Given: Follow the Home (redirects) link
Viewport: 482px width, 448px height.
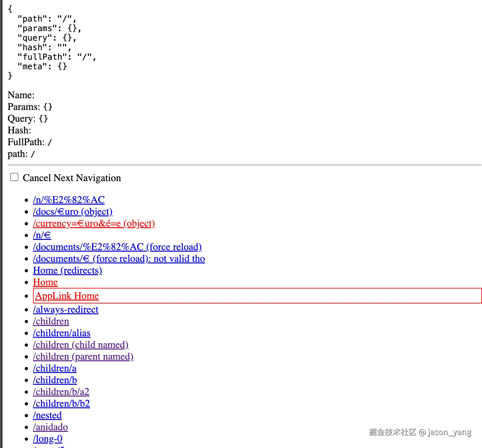Looking at the screenshot, I should [x=67, y=270].
